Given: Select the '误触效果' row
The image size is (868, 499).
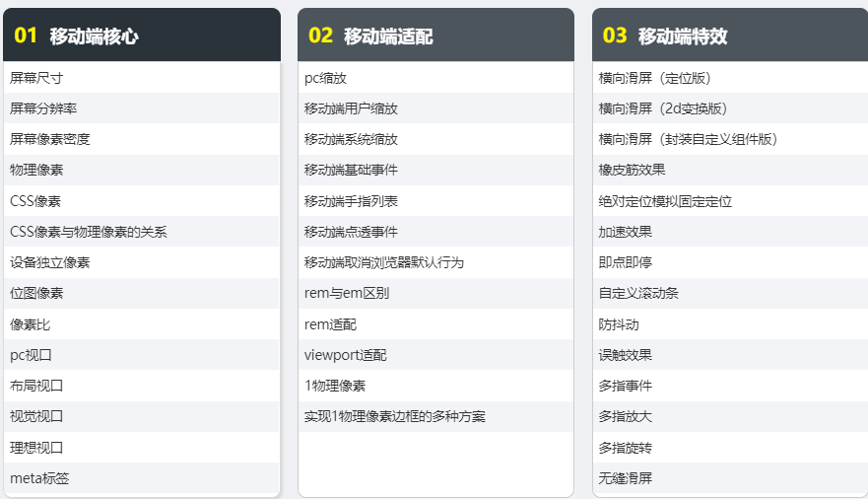Looking at the screenshot, I should tap(730, 355).
